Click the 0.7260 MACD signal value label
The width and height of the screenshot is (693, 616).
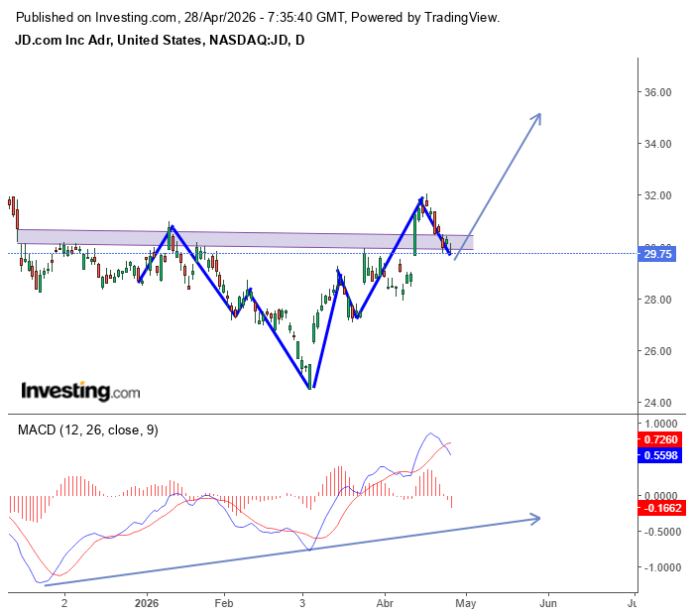pyautogui.click(x=660, y=439)
